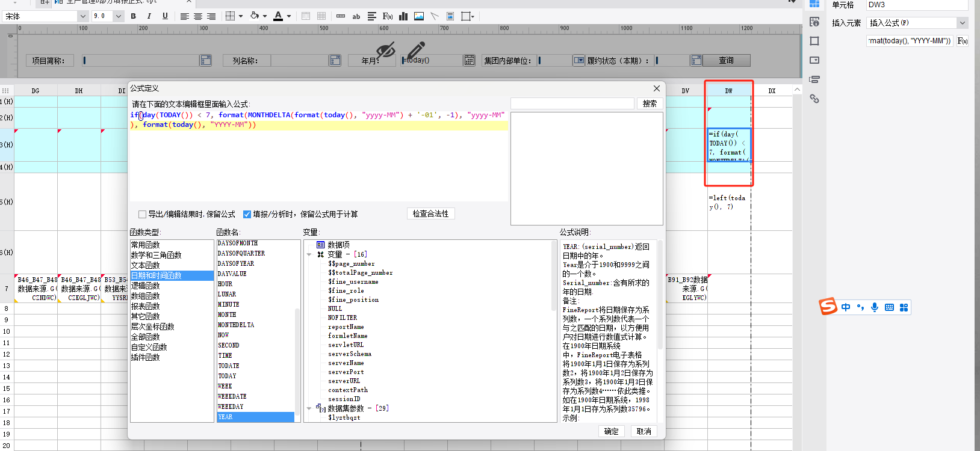Open condition attributes icon in right sidebar
Screen dimensions: 980x451
click(x=814, y=79)
